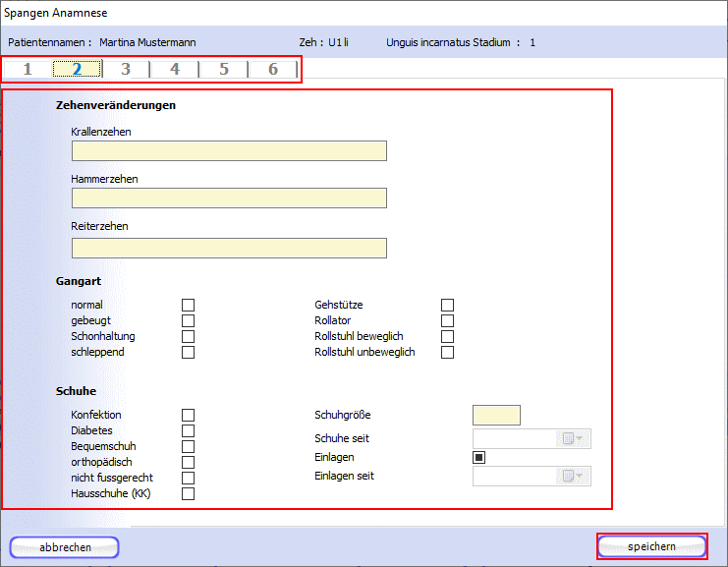
Task: Expand the Einlagen seit date picker
Action: pos(573,477)
